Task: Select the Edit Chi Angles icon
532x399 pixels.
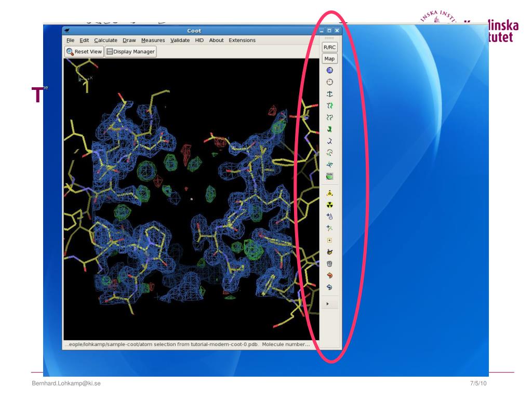Action: (x=329, y=153)
